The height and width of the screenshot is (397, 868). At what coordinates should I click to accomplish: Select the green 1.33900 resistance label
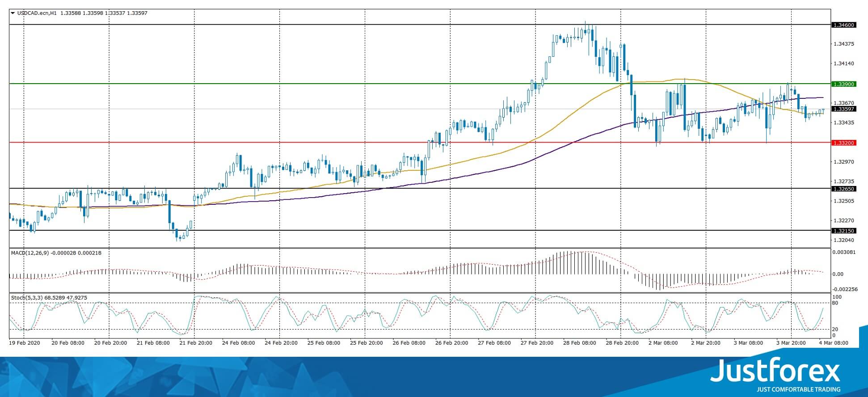(844, 84)
